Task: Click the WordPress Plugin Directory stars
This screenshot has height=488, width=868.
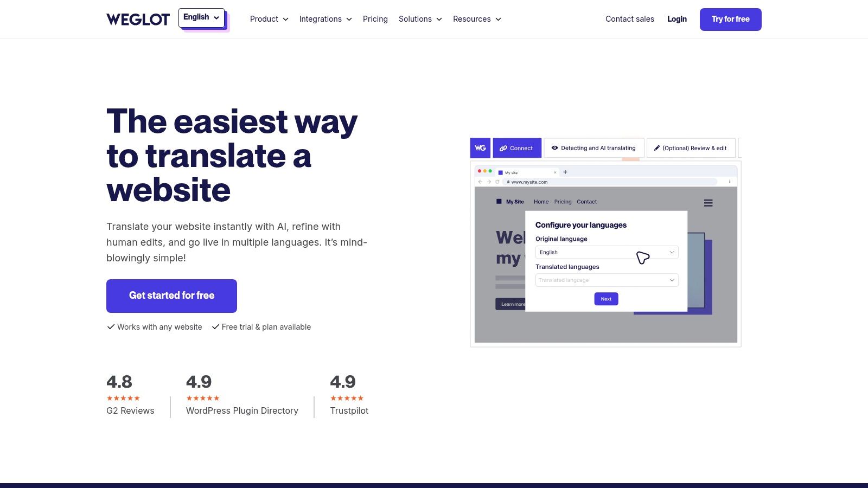Action: pyautogui.click(x=203, y=398)
